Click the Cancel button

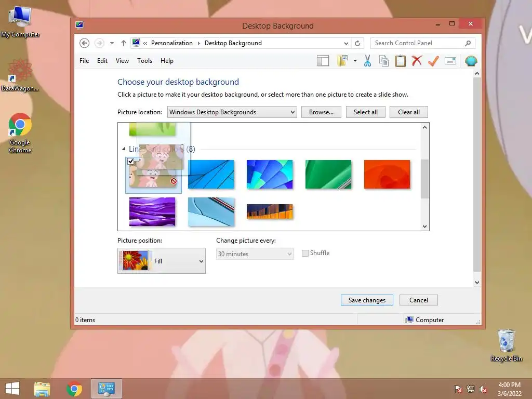click(x=418, y=300)
